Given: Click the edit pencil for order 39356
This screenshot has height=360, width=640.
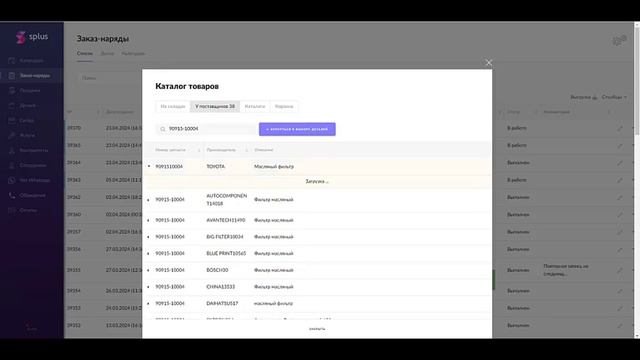Looking at the screenshot, I should coord(620,249).
